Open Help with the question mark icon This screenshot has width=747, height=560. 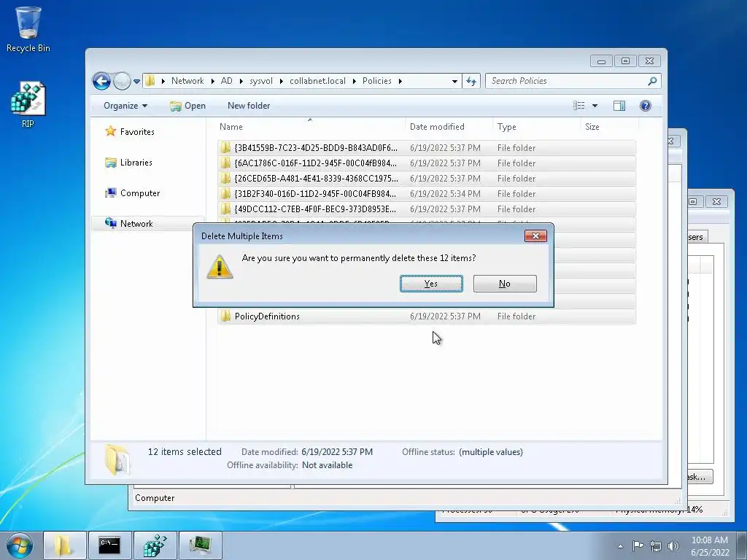[x=646, y=106]
